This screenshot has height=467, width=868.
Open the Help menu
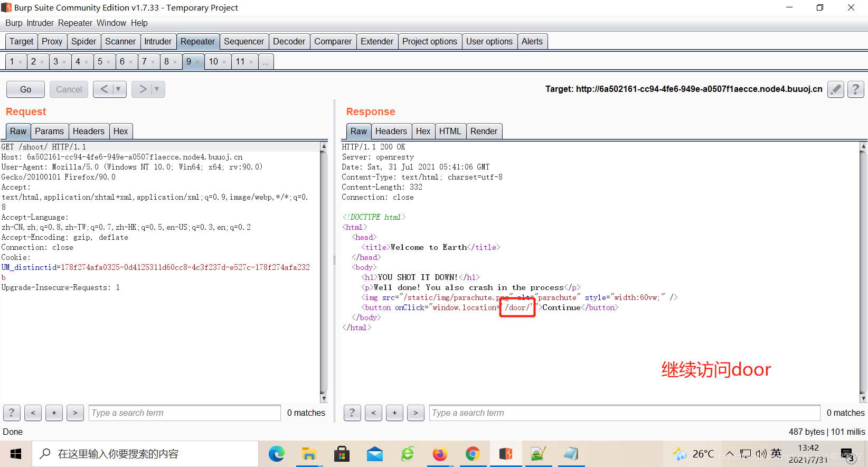[139, 23]
